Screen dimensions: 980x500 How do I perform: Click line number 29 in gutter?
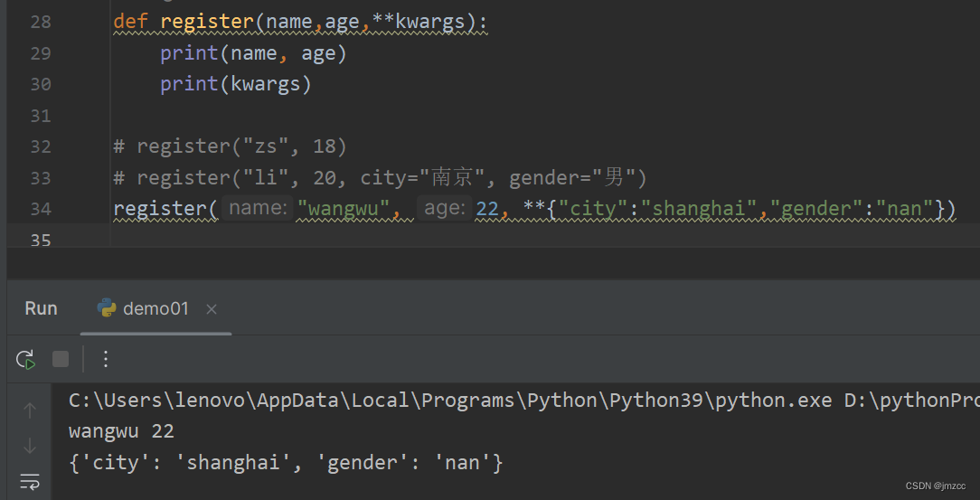[x=41, y=53]
